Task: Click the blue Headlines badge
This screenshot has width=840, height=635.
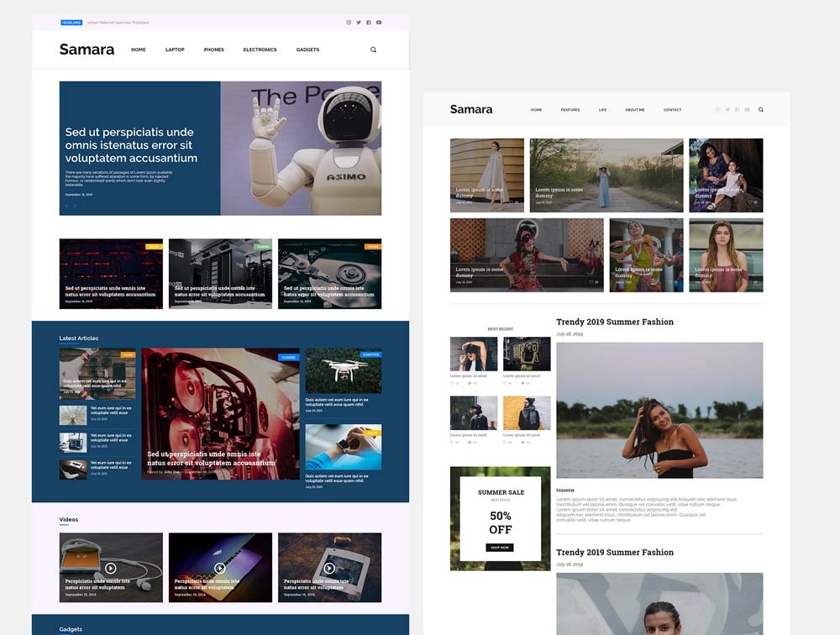Action: (x=71, y=23)
